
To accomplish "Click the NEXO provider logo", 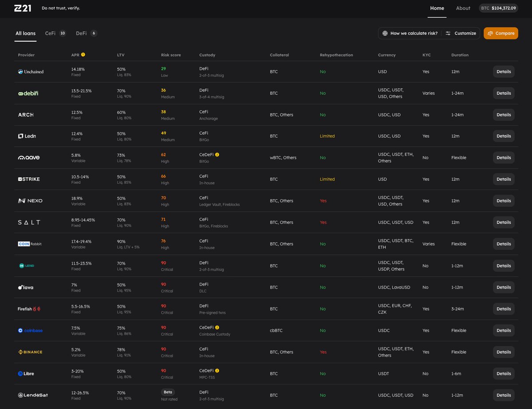I will pyautogui.click(x=30, y=201).
